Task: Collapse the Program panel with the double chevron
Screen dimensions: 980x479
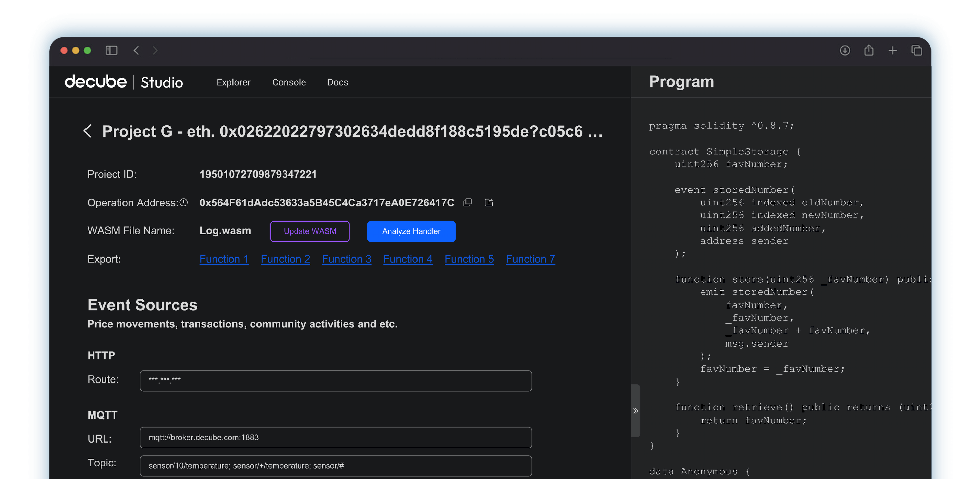Action: 635,411
